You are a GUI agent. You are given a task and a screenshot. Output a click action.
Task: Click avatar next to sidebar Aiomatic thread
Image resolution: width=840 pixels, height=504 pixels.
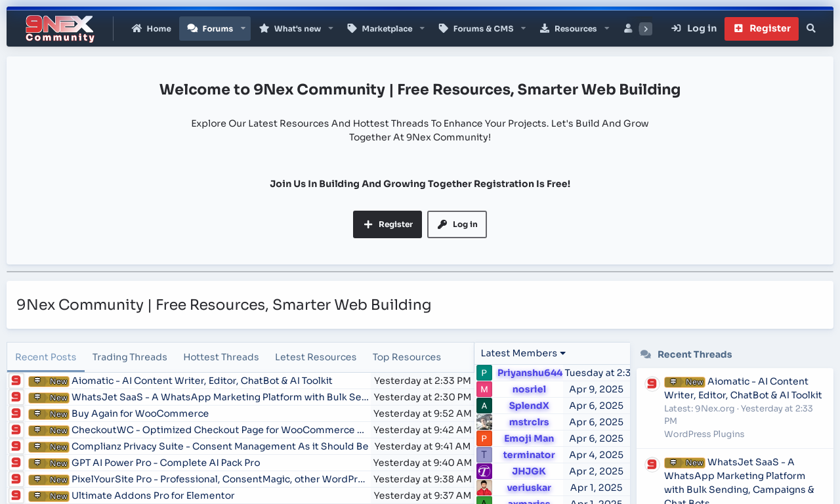click(x=652, y=383)
